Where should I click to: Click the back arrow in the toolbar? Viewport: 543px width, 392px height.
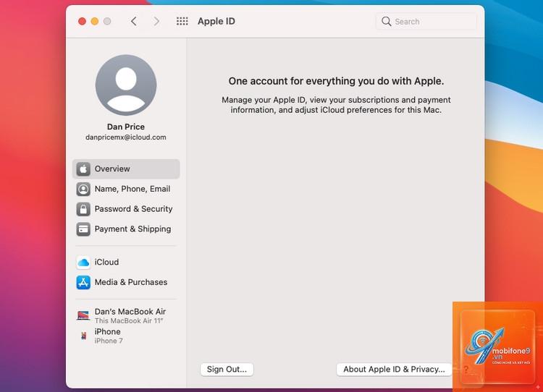[134, 22]
